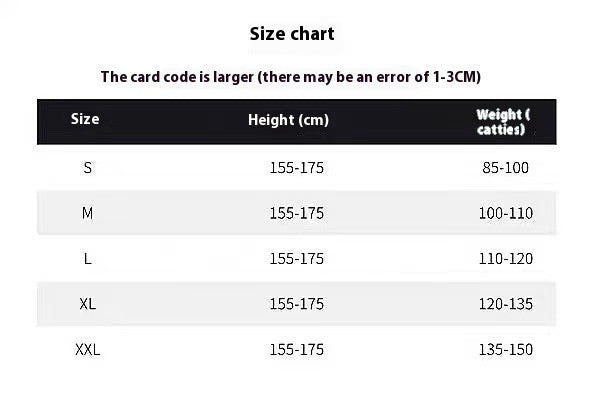Select height 155-175 in the M row
Viewport: 592px width, 406px height.
click(296, 213)
